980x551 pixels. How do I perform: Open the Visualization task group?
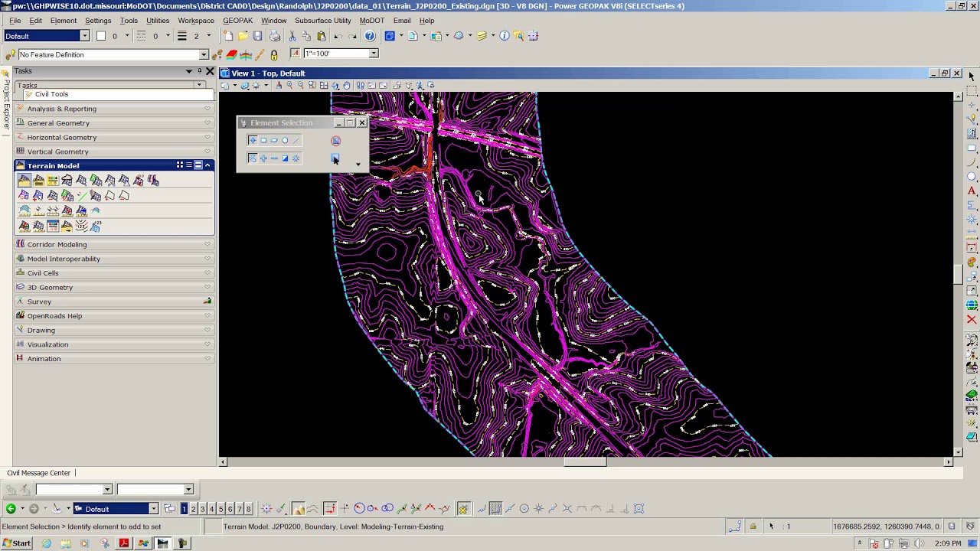tap(115, 344)
